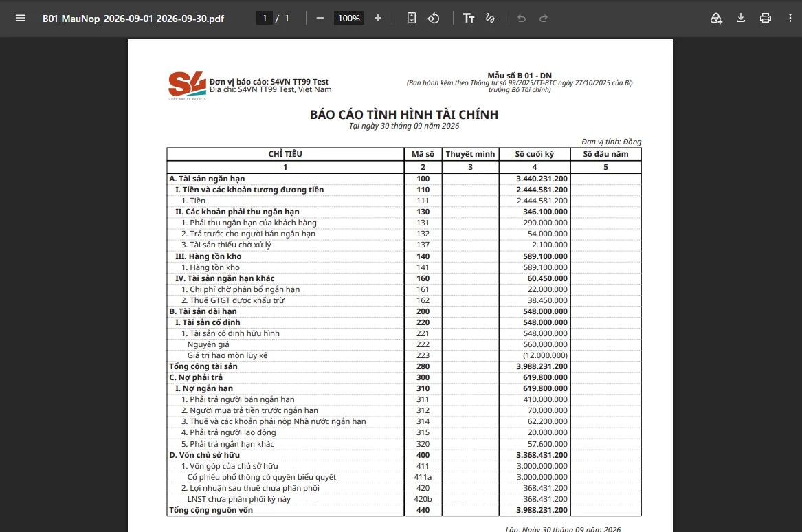802x532 pixels.
Task: Rotate the document counterclockwise
Action: 434,19
